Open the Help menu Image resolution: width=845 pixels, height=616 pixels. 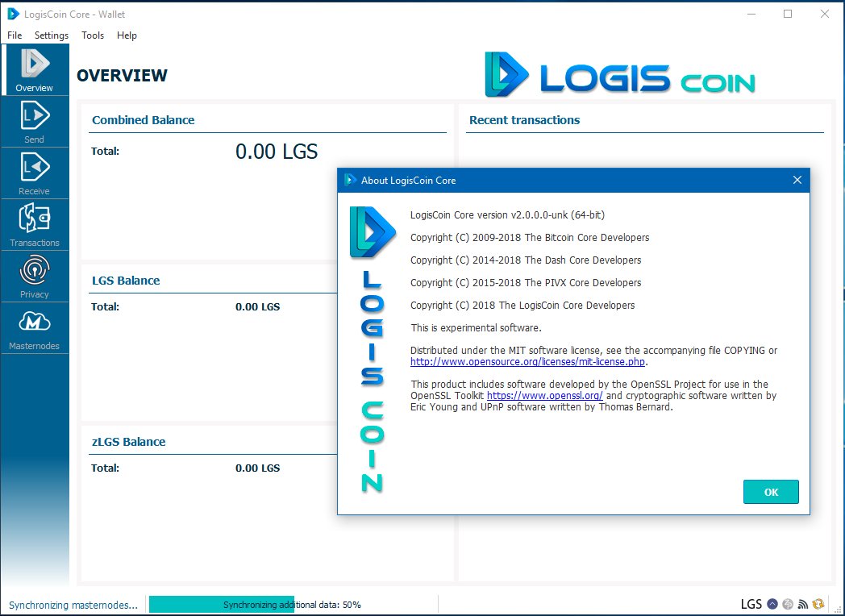tap(127, 35)
